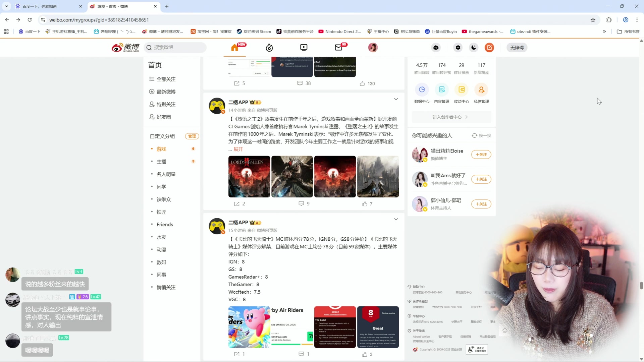Viewport: 644px width, 362px height.
Task: Select 最新微博 in the sidebar
Action: [x=166, y=91]
